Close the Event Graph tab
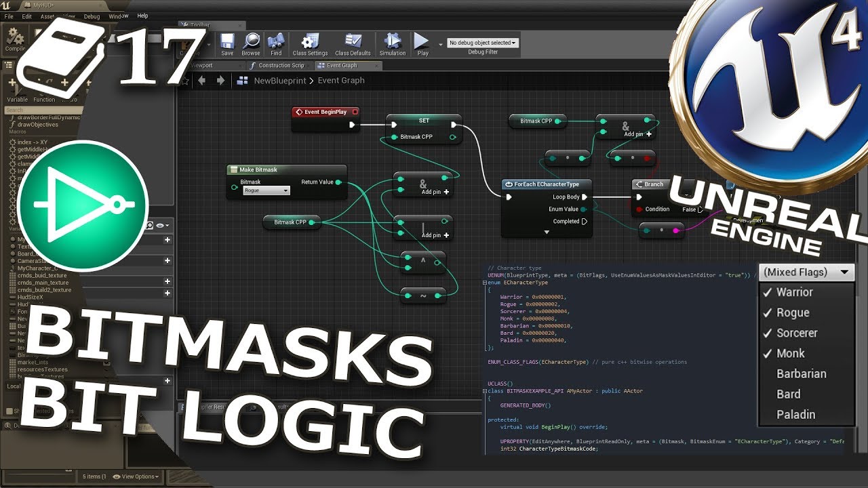Screen dimensions: 868x488 click(375, 66)
